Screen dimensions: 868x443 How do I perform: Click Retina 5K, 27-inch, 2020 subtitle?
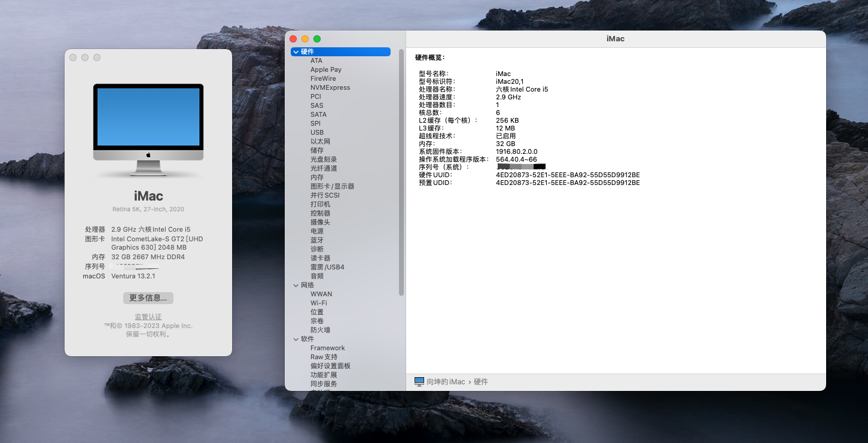148,209
